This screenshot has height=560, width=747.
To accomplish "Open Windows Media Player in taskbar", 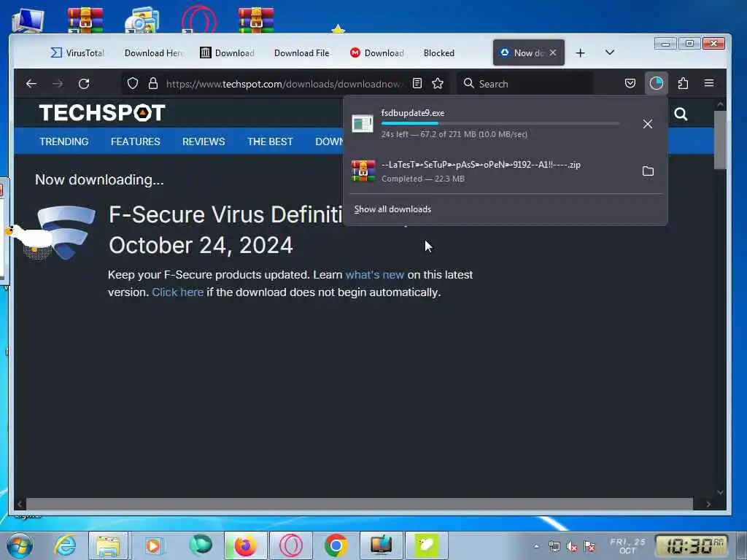I will [x=153, y=545].
